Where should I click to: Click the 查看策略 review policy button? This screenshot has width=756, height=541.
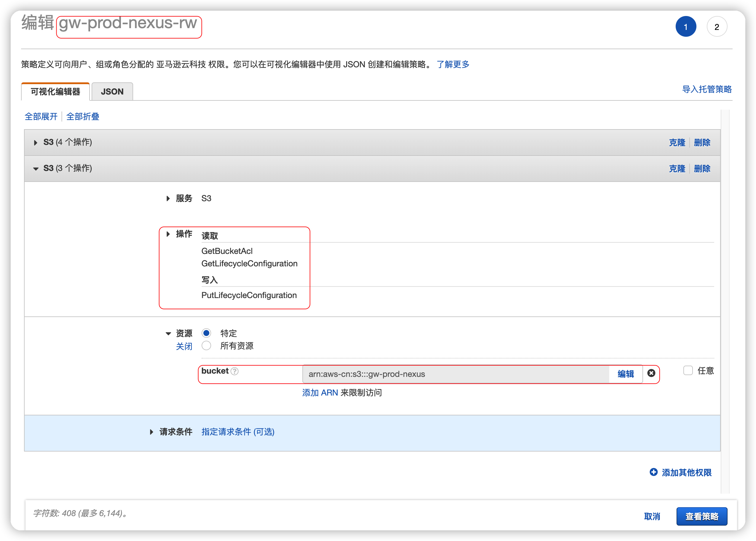click(x=701, y=516)
